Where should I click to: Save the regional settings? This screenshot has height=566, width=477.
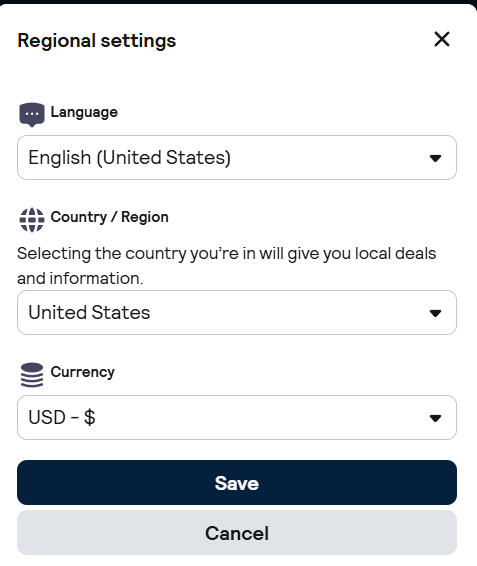237,483
